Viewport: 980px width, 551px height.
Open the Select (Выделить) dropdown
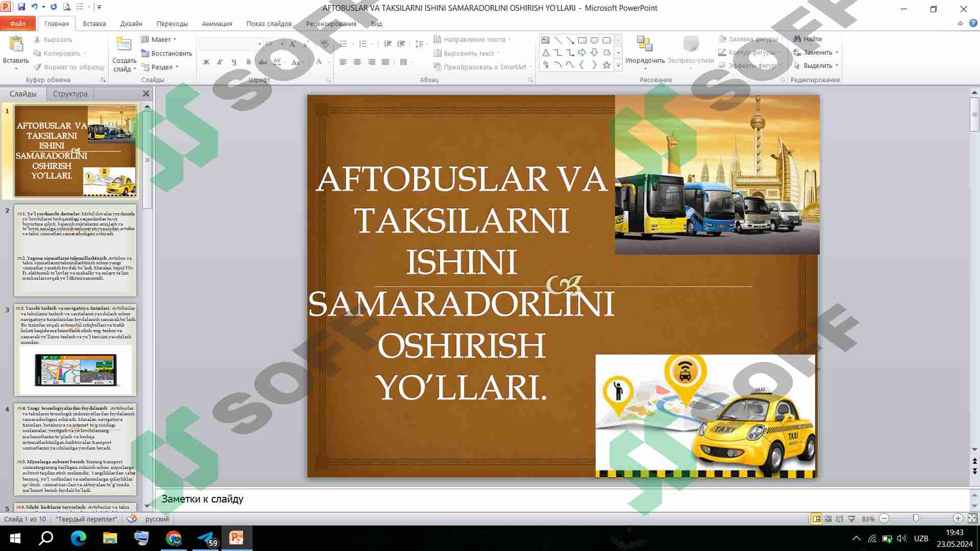tap(816, 65)
